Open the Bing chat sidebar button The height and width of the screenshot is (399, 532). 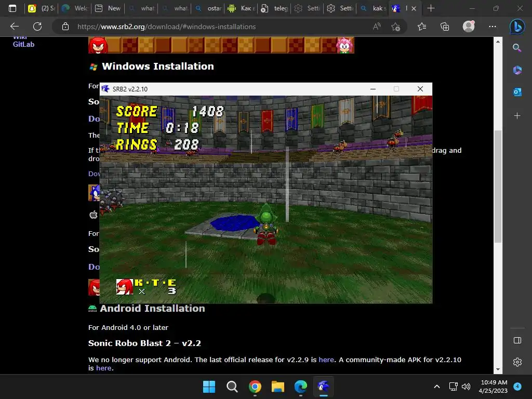(517, 26)
